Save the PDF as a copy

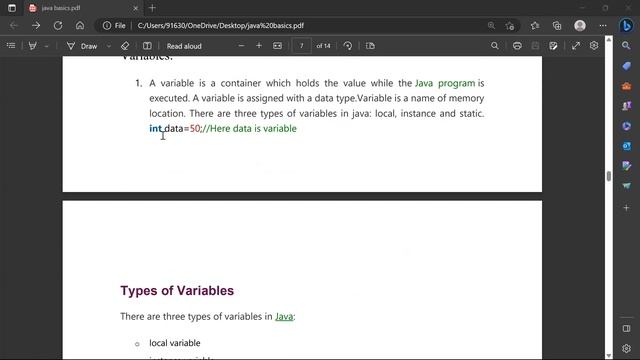point(553,46)
